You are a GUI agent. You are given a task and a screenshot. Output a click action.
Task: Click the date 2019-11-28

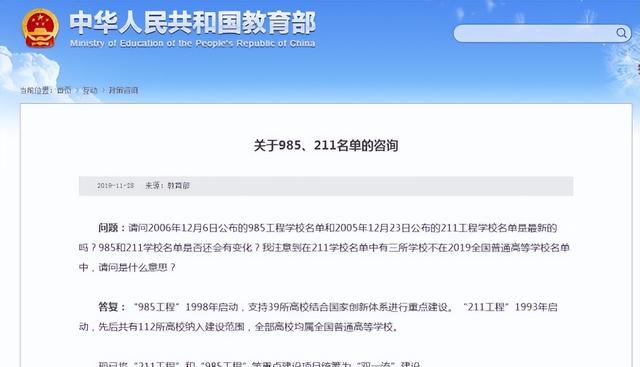tap(116, 186)
